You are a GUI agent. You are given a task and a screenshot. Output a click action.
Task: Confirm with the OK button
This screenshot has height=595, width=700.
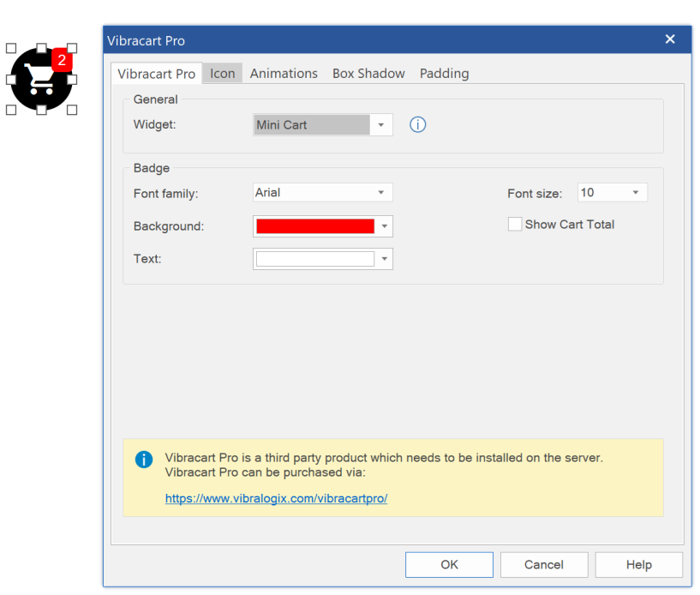point(449,565)
